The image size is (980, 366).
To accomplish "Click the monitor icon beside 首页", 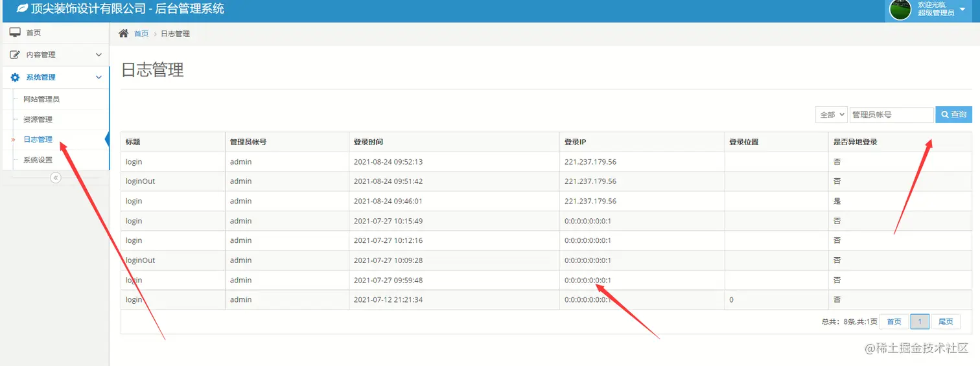I will click(x=15, y=32).
